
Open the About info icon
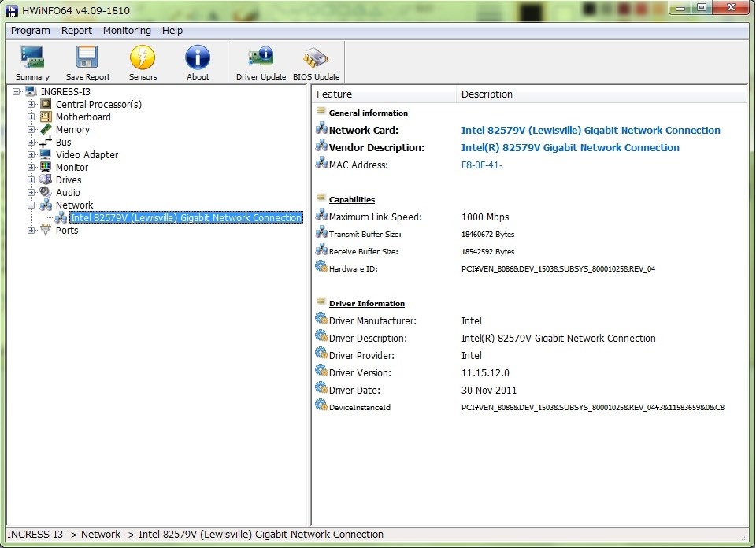point(198,57)
